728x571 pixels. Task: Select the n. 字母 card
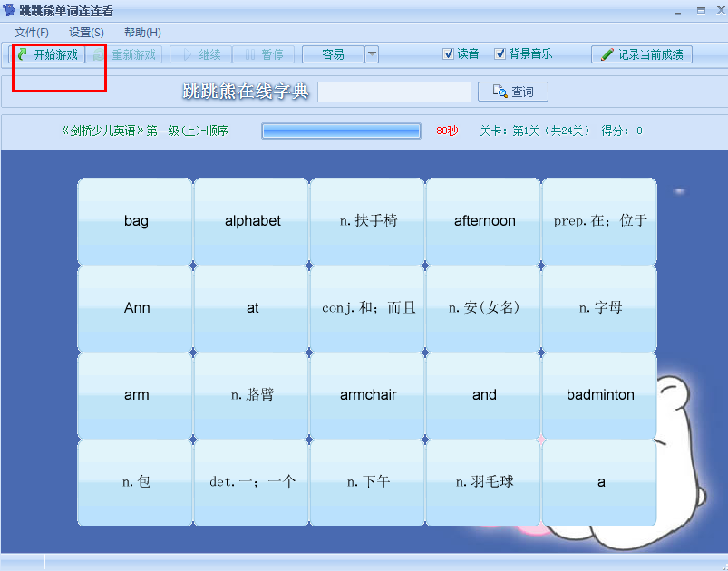tap(599, 309)
